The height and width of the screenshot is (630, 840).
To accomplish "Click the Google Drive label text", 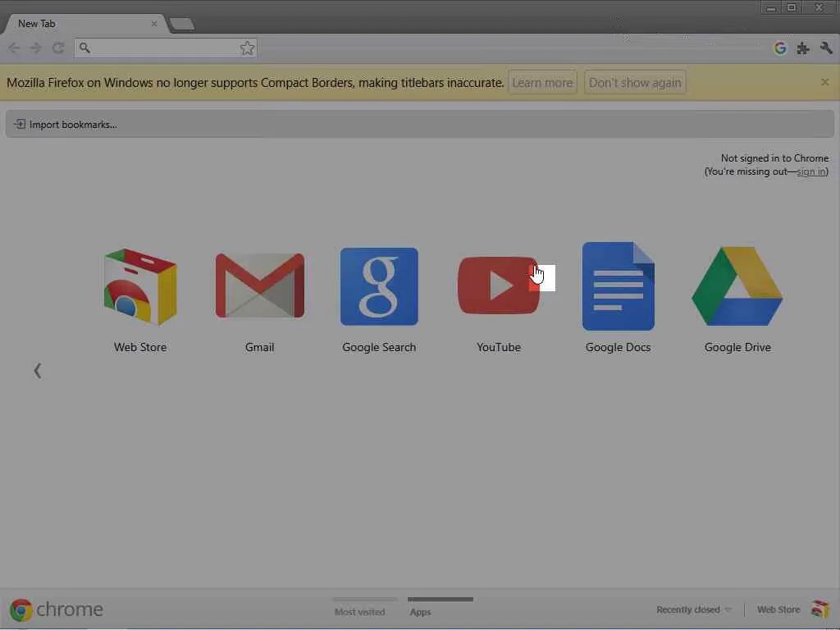I will point(737,347).
